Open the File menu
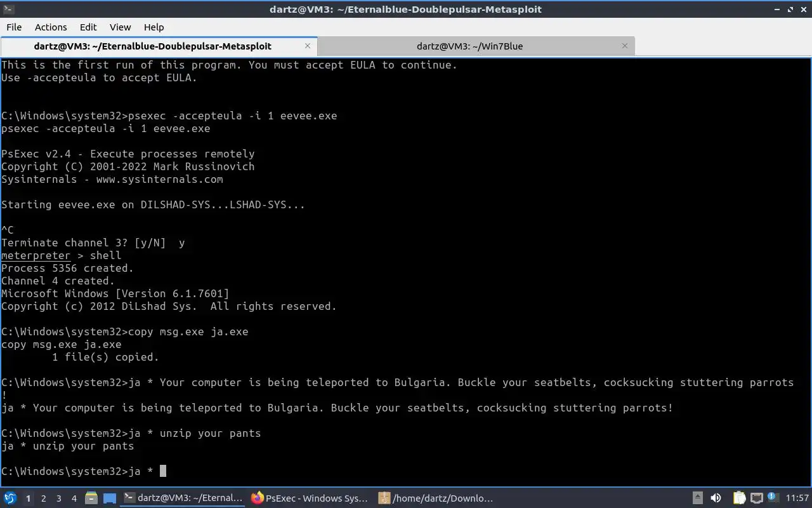This screenshot has width=812, height=508. point(14,27)
